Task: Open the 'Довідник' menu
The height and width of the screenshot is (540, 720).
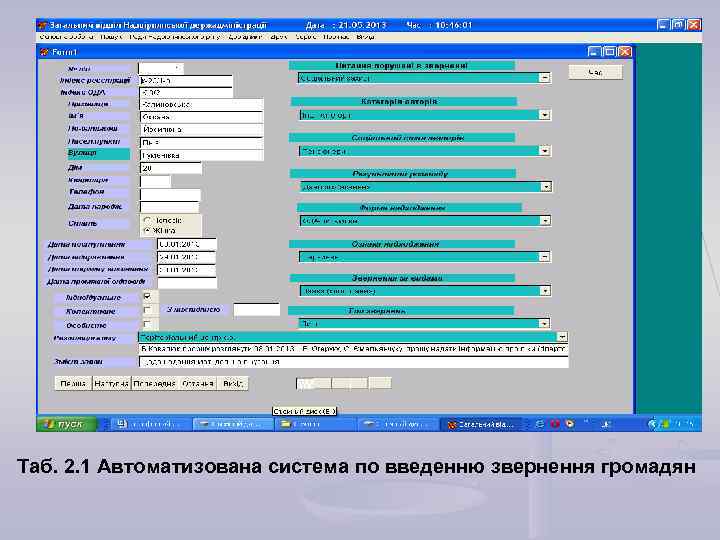Action: (x=246, y=37)
